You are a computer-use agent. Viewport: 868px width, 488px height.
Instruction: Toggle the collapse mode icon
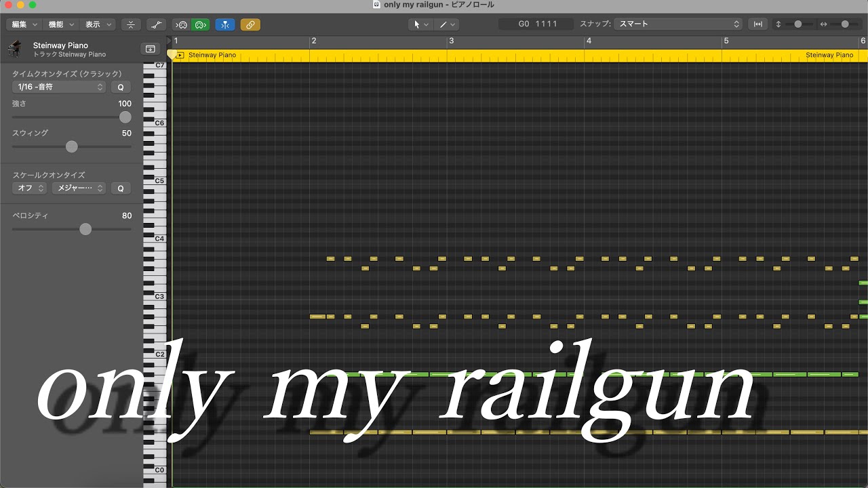point(131,24)
